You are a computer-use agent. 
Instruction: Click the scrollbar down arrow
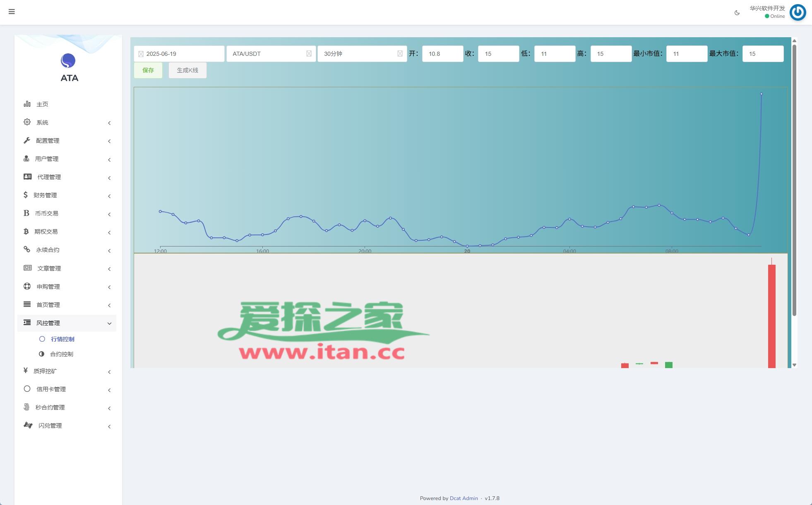click(x=794, y=365)
